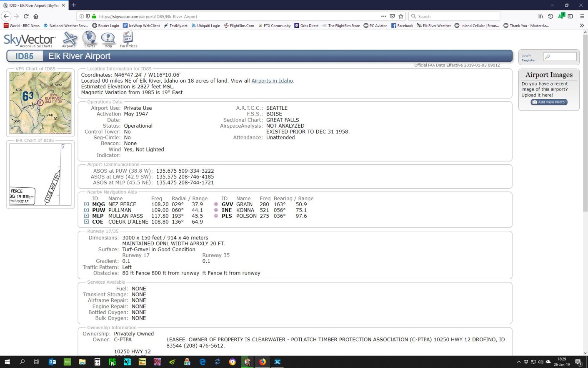Open Windows notification center

[x=578, y=362]
